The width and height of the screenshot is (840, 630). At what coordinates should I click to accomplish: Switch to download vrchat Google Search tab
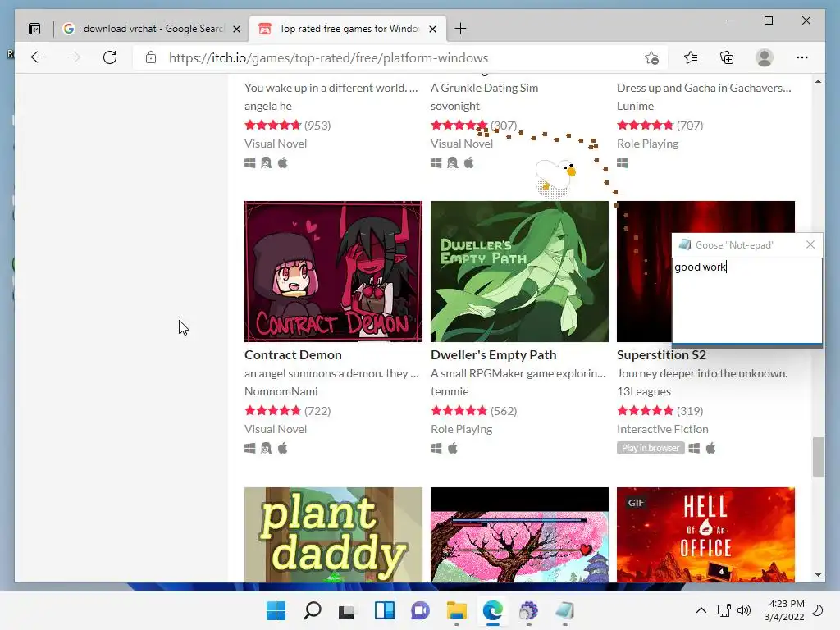(152, 29)
